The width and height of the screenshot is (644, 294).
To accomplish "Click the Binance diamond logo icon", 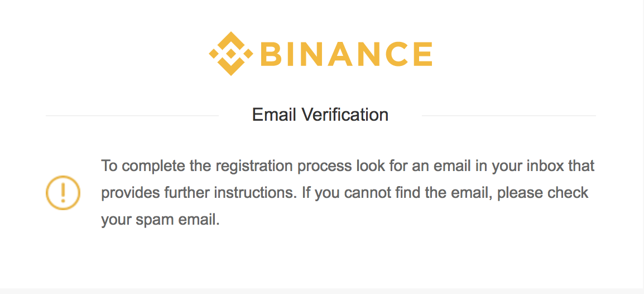I will point(230,54).
